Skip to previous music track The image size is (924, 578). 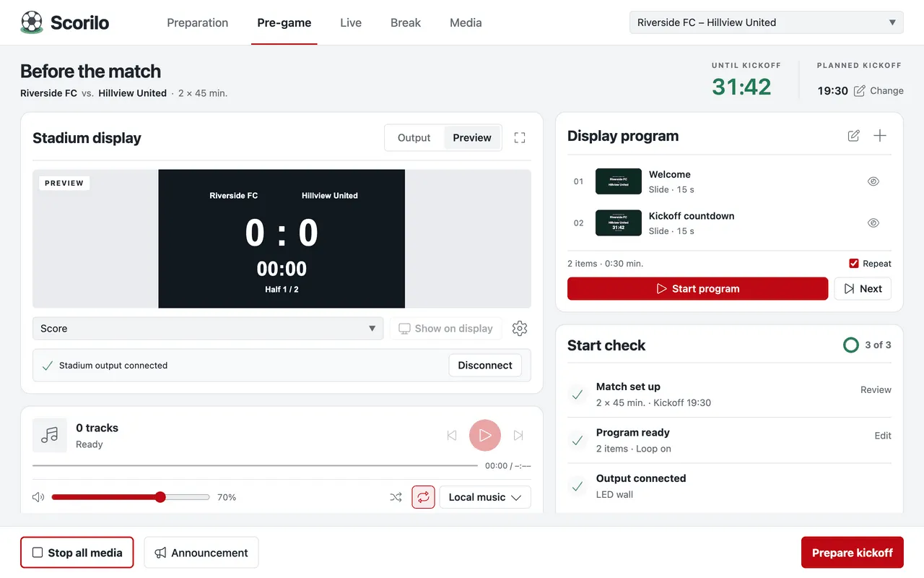(x=452, y=436)
